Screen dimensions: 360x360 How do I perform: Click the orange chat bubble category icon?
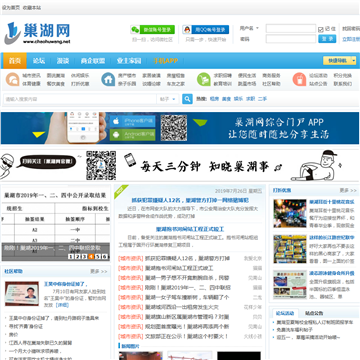click(12, 79)
